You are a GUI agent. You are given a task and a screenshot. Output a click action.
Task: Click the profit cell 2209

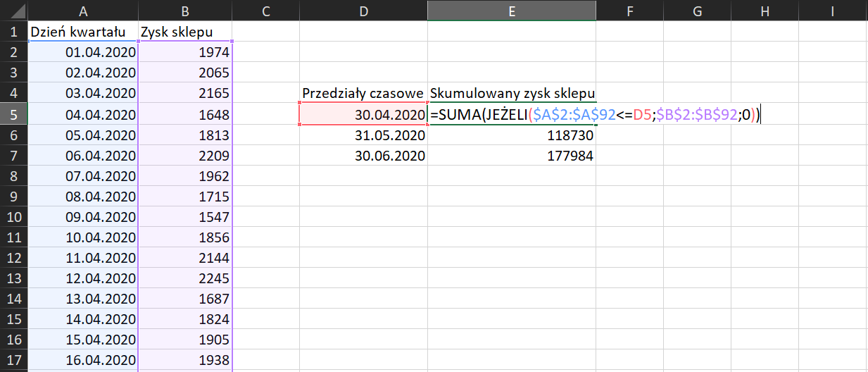coord(185,155)
